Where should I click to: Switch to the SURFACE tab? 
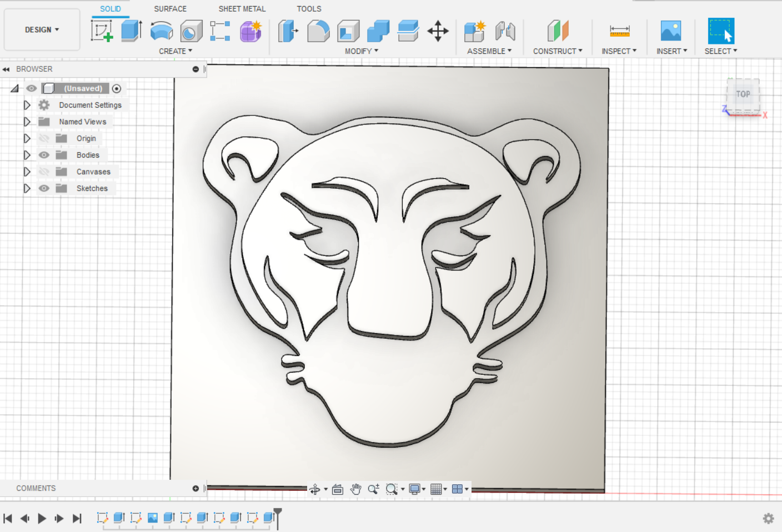pos(171,9)
